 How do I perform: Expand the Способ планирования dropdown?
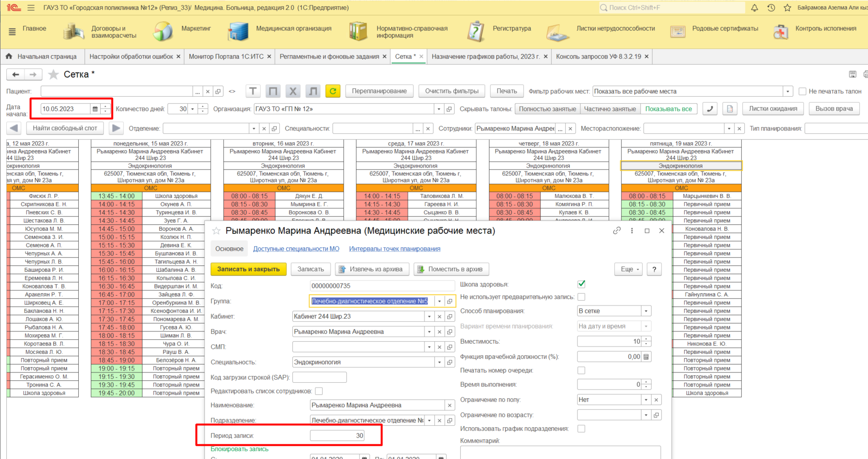(x=646, y=311)
